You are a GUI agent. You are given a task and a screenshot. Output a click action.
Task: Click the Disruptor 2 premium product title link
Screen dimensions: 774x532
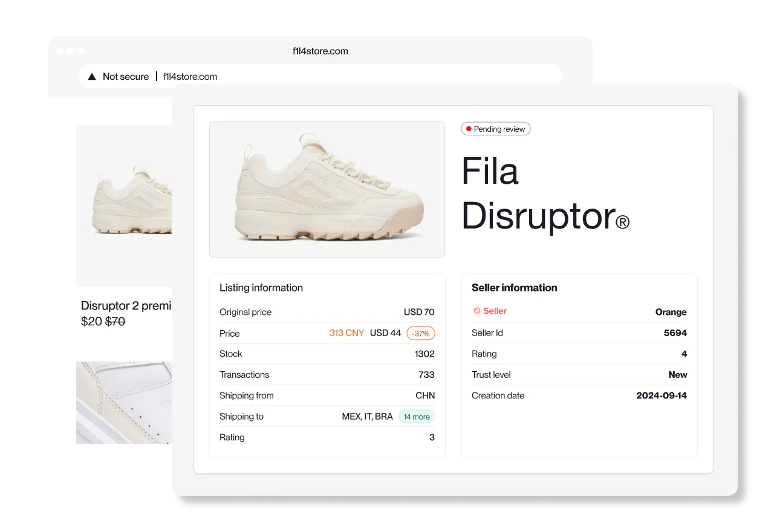click(126, 306)
